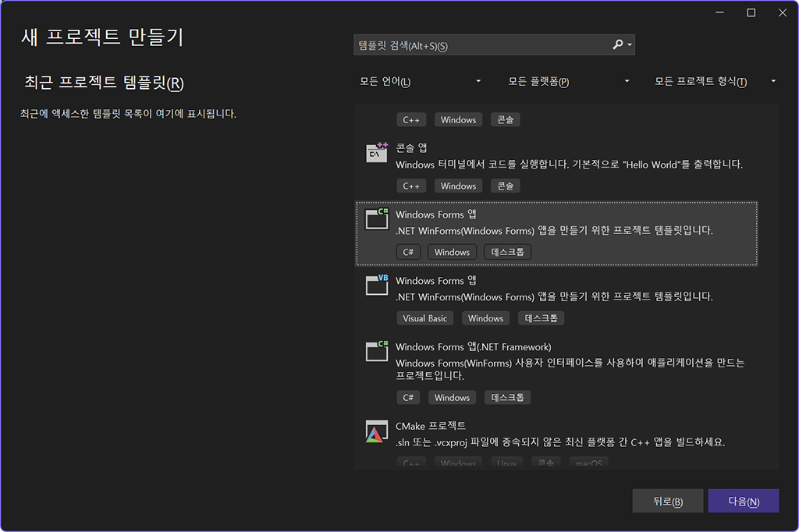Expand the 모든 플랫폼 platform filter
Image resolution: width=799 pixels, height=532 pixels.
pyautogui.click(x=568, y=81)
